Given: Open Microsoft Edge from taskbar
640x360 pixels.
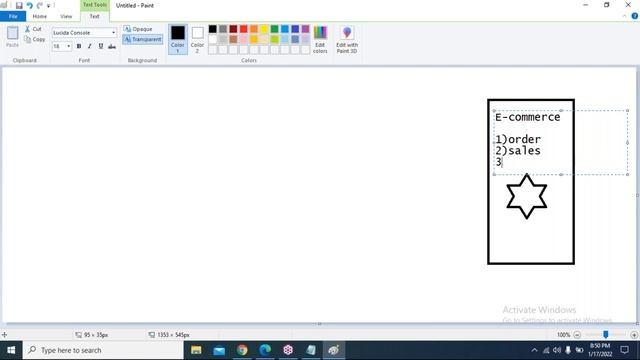Looking at the screenshot, I should [x=265, y=350].
